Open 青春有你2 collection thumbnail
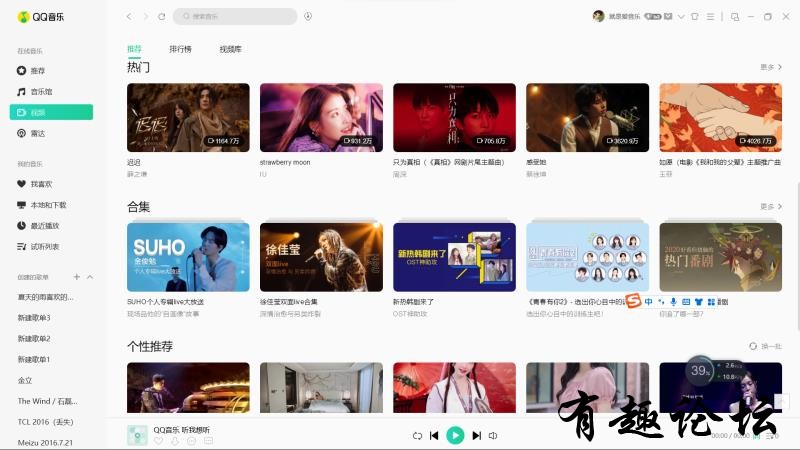Viewport: 800px width, 450px height. tap(588, 257)
